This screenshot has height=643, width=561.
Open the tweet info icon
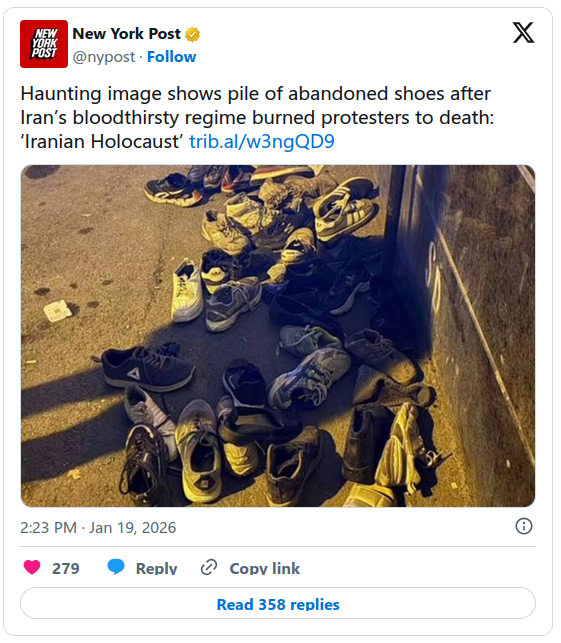click(524, 527)
